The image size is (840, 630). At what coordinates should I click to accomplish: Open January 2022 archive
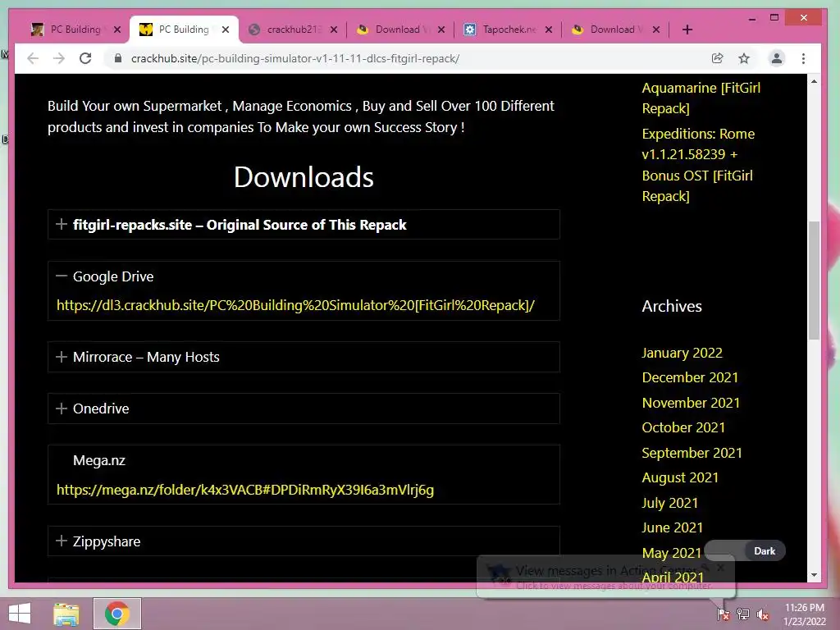(x=682, y=353)
